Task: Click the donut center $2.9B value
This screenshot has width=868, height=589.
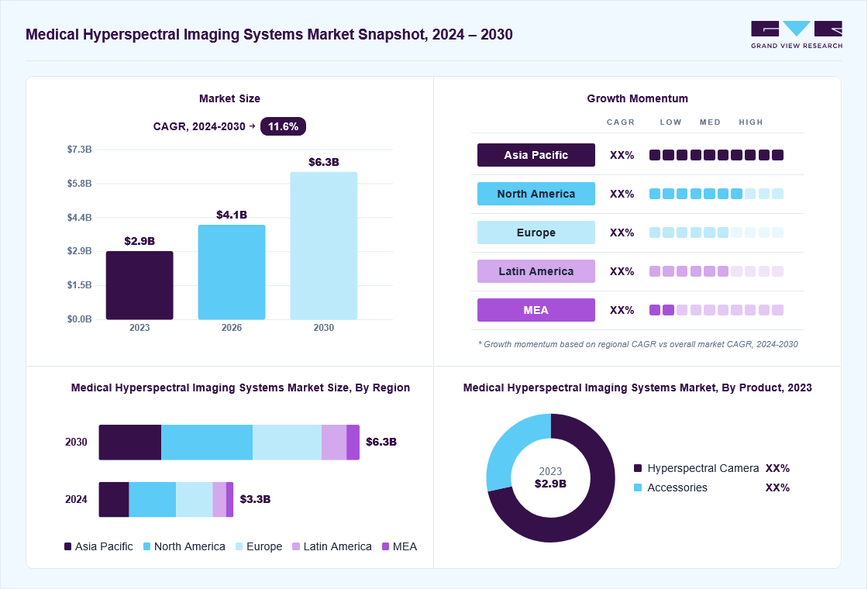Action: point(550,484)
